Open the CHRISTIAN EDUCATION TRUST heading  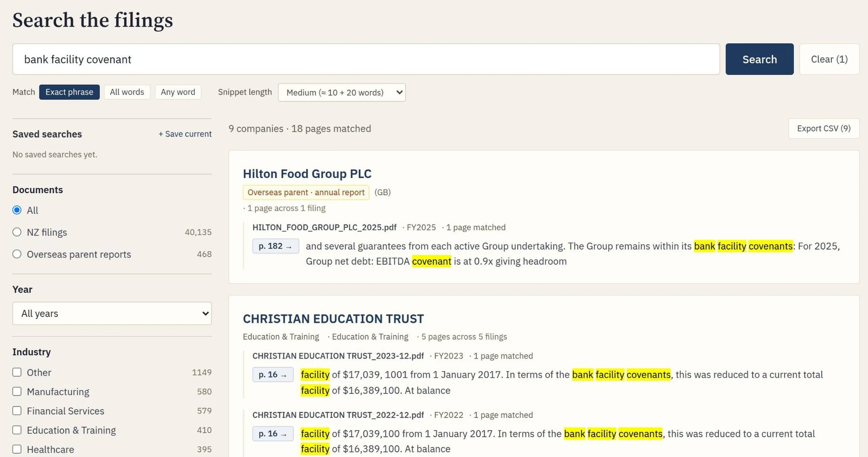(333, 319)
